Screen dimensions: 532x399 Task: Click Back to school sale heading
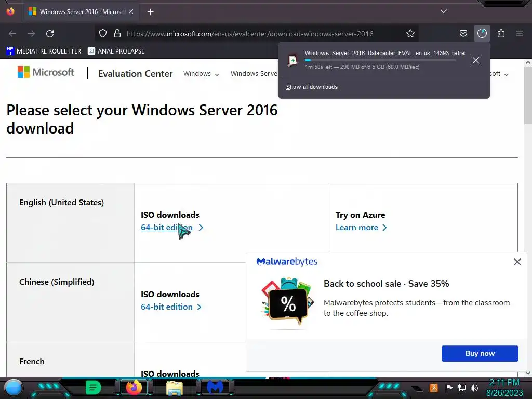click(x=386, y=284)
